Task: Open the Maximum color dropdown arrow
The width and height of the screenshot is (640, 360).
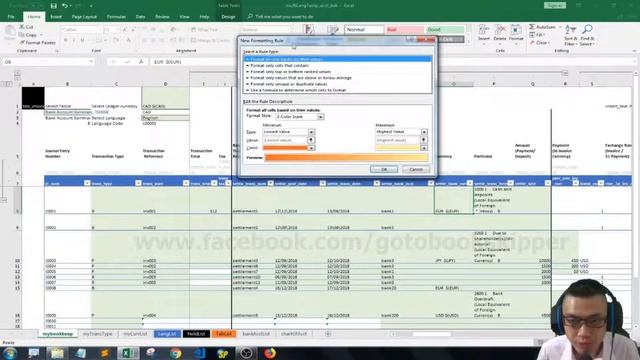Action: pos(424,148)
